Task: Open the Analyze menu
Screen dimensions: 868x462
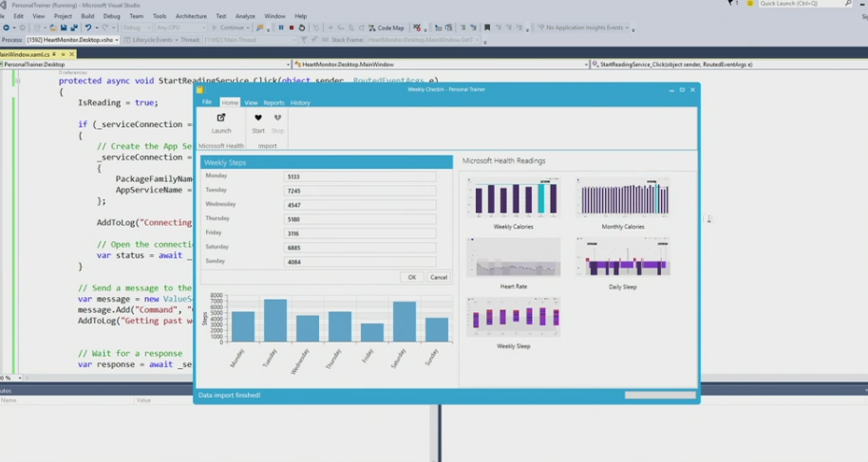Action: (245, 16)
